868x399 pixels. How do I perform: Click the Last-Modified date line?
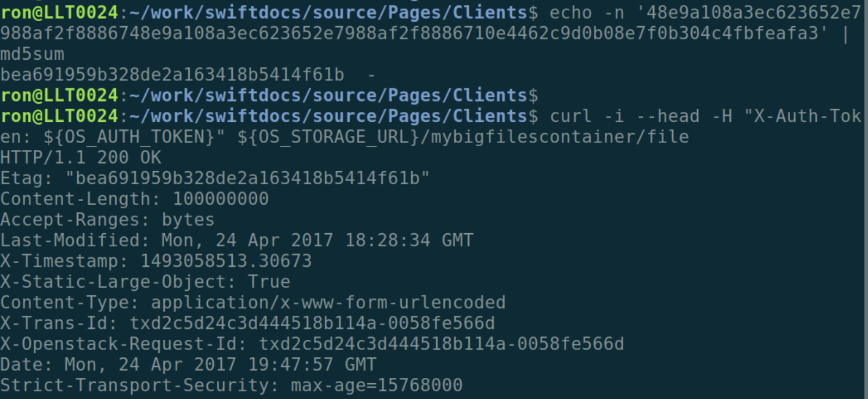[237, 240]
